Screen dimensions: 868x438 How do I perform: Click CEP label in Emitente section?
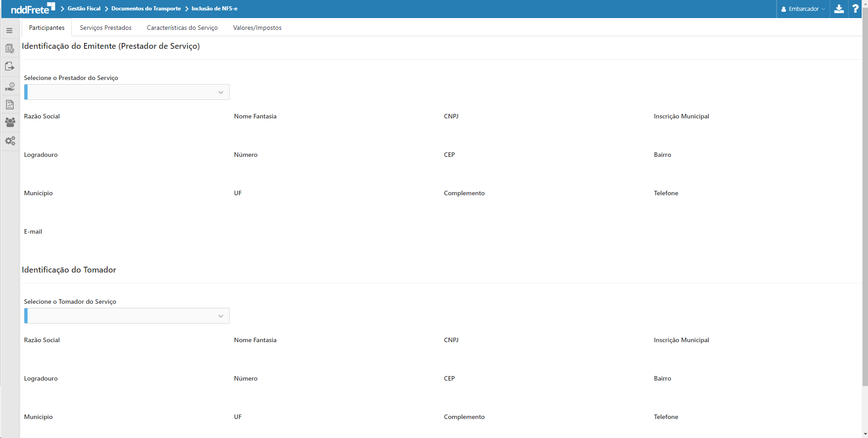449,155
